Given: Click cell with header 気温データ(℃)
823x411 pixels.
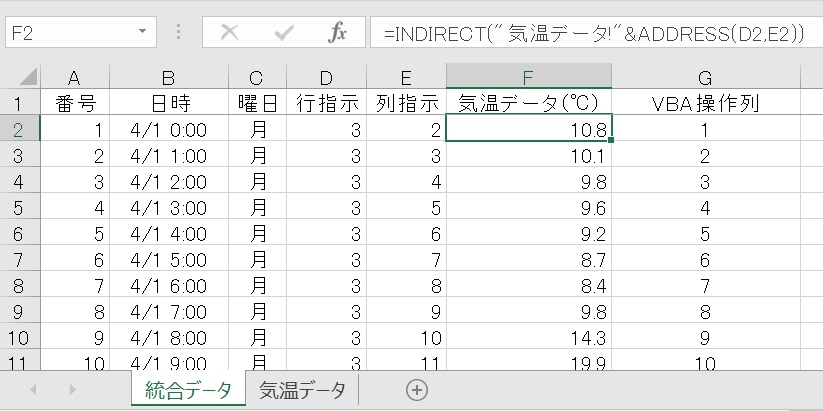Looking at the screenshot, I should point(529,103).
